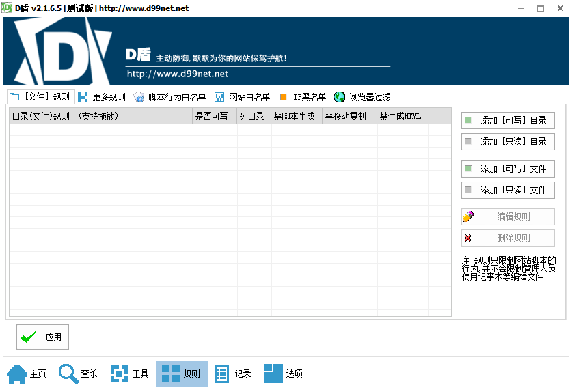Click gray square icon on 添加只读文件
The image size is (572, 392).
pyautogui.click(x=468, y=190)
